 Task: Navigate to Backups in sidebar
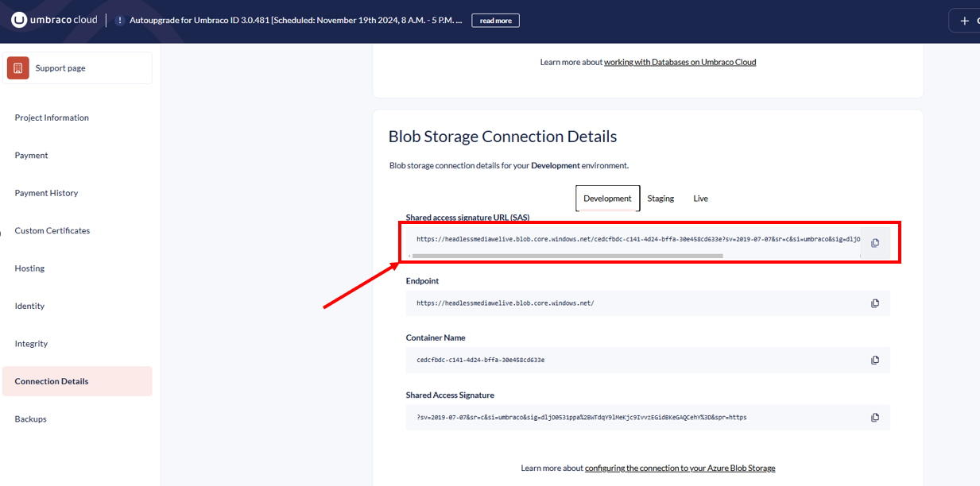(31, 419)
